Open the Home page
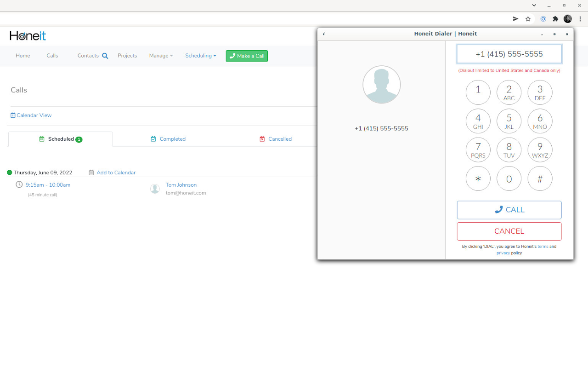 (x=23, y=56)
